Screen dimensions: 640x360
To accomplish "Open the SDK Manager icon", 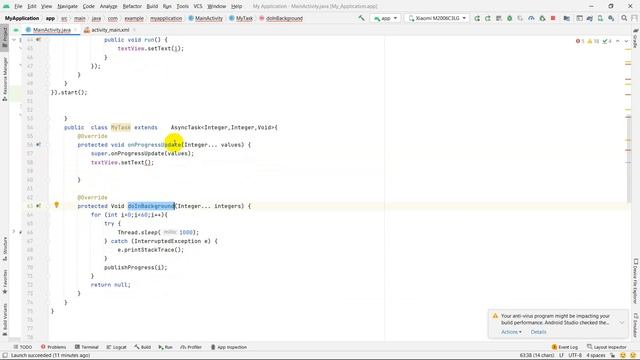I will [x=611, y=18].
